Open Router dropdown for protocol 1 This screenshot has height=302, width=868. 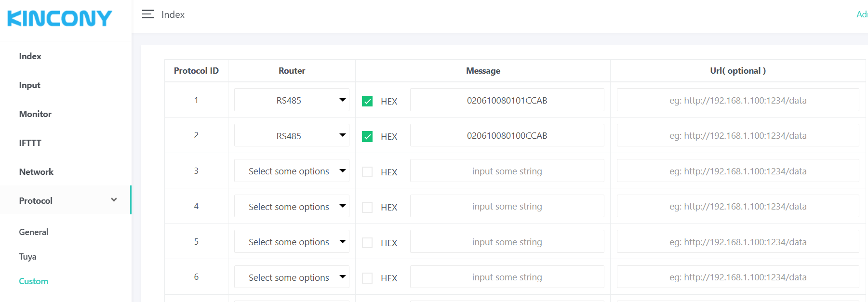pyautogui.click(x=292, y=100)
